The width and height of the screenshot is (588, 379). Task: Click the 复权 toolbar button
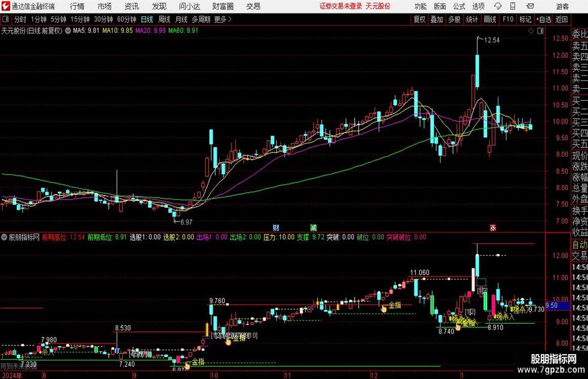(x=419, y=19)
